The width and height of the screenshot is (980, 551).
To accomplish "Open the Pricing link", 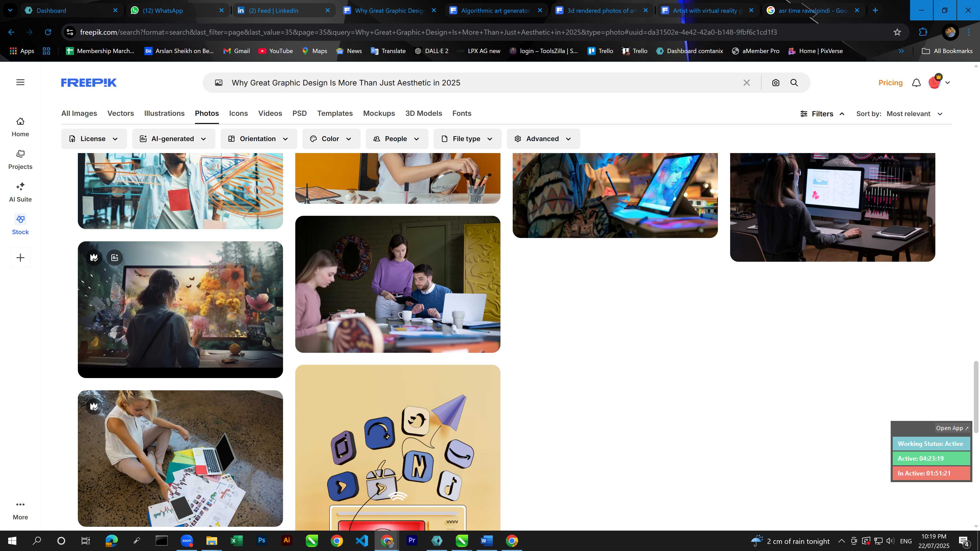I will [890, 82].
